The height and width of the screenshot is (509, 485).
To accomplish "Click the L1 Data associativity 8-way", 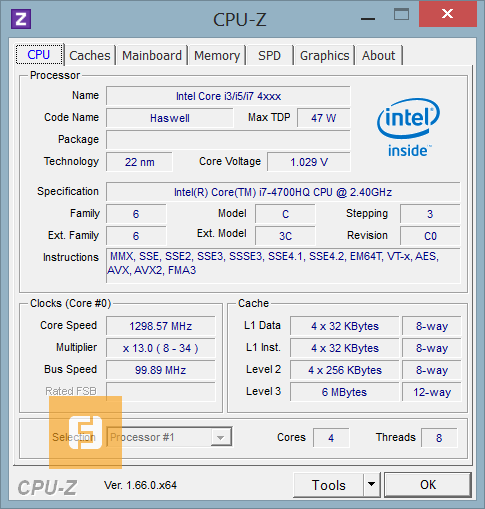I will [x=432, y=326].
